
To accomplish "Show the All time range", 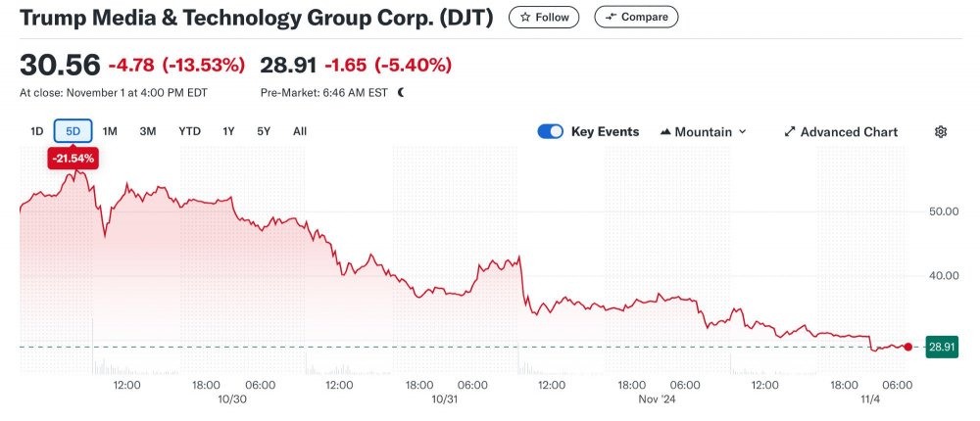I will [300, 131].
